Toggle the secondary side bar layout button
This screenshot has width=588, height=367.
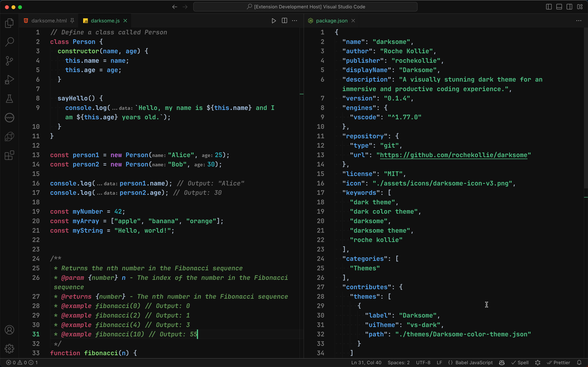[x=569, y=7]
